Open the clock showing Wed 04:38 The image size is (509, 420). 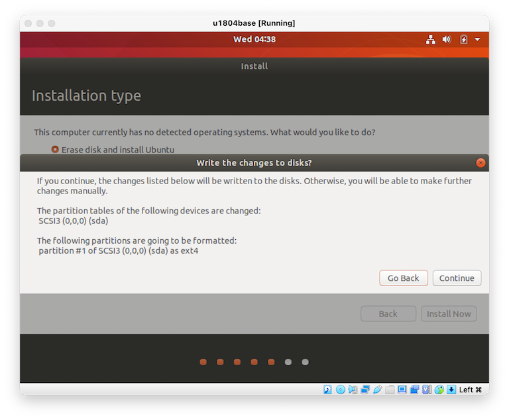(254, 39)
